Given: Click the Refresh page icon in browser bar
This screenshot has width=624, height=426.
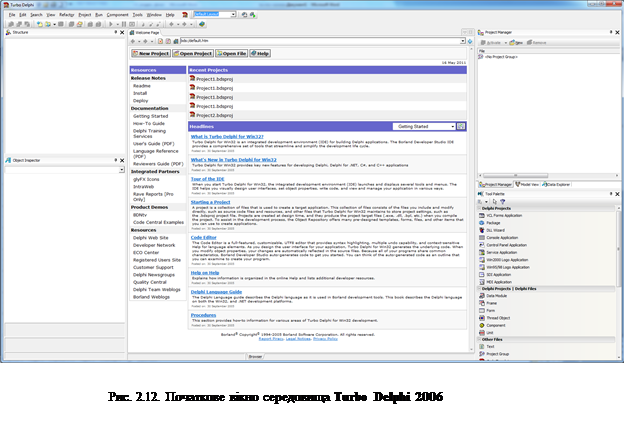Looking at the screenshot, I should [168, 41].
